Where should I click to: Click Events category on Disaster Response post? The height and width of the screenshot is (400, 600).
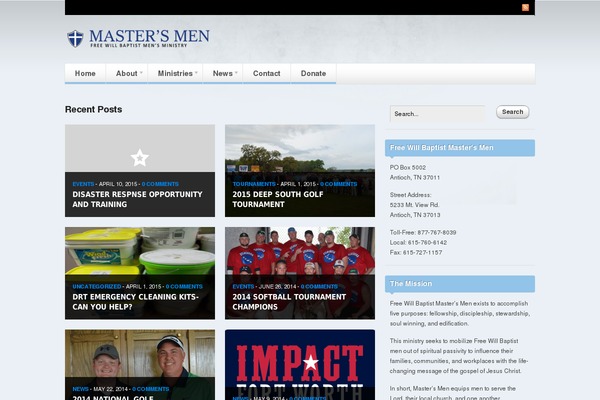click(x=83, y=184)
